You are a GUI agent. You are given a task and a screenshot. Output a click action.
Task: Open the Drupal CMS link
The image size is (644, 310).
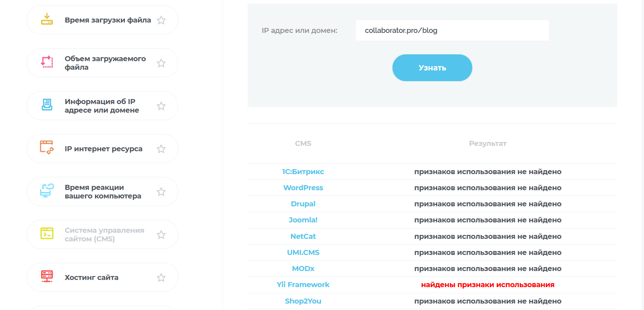point(303,204)
